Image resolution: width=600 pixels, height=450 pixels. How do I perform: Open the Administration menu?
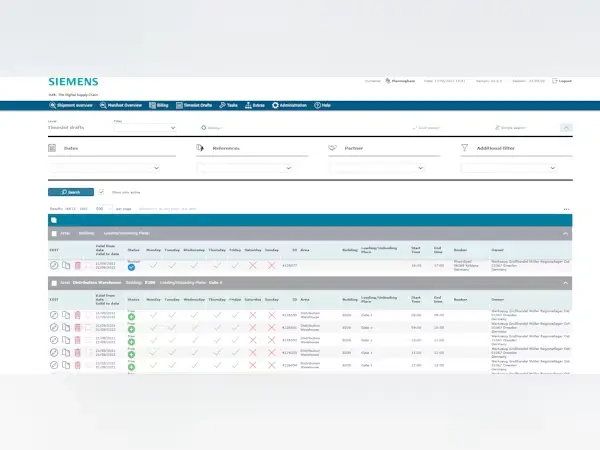[x=290, y=104]
